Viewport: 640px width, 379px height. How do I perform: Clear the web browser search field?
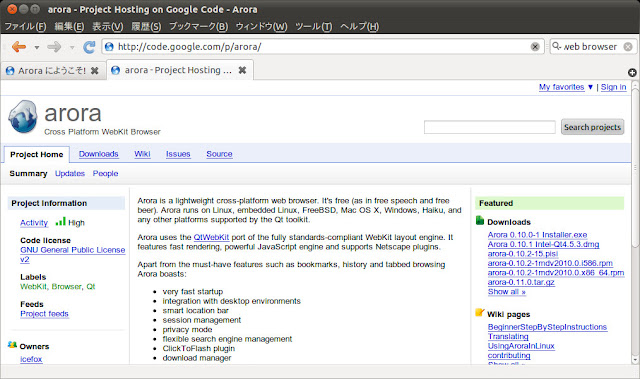[x=628, y=47]
